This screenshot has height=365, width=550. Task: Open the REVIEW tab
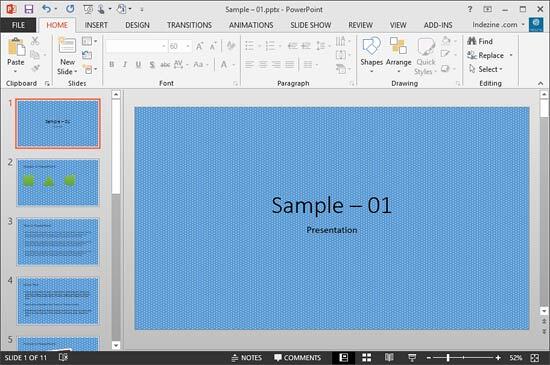361,25
